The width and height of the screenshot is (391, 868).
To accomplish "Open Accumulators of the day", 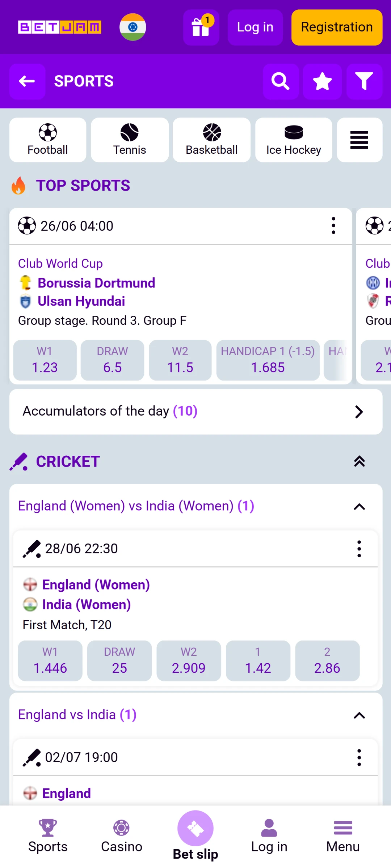I will (195, 412).
